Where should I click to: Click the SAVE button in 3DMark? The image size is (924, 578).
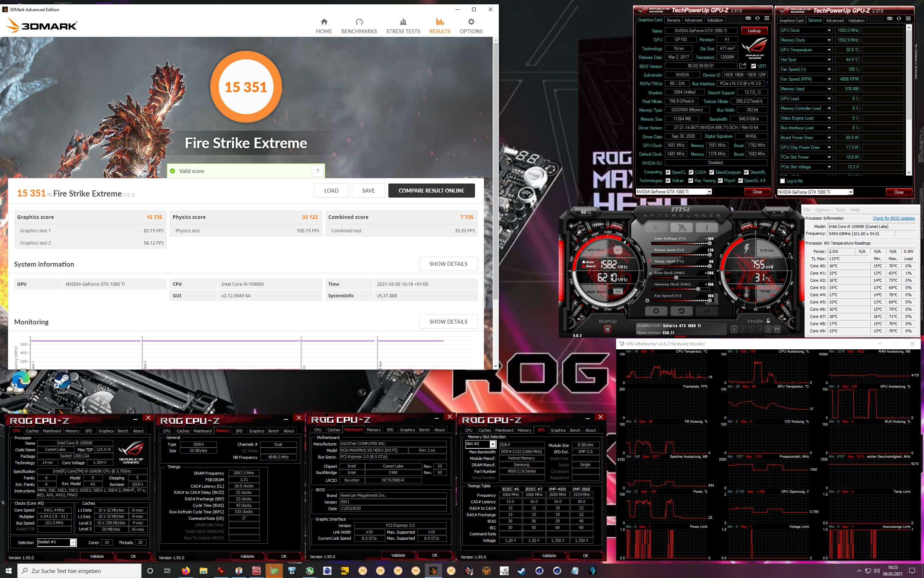click(x=368, y=190)
